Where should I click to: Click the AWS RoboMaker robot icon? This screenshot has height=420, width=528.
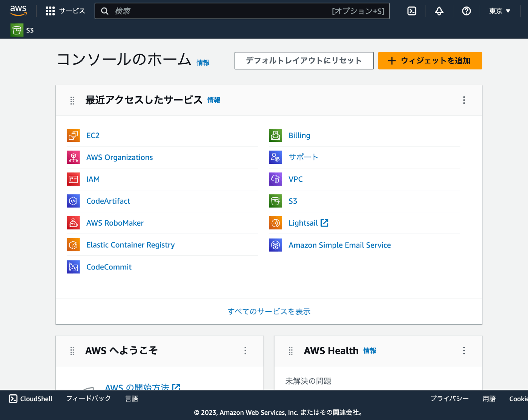(x=73, y=223)
